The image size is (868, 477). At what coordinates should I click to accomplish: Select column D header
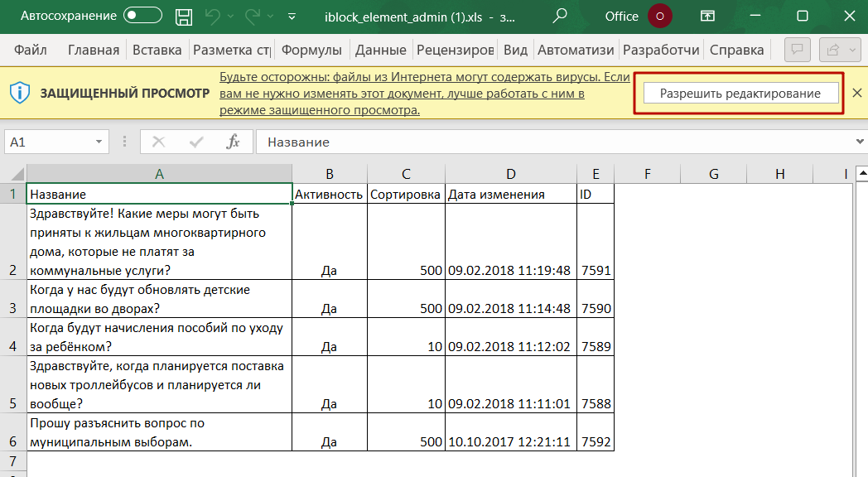coord(510,174)
